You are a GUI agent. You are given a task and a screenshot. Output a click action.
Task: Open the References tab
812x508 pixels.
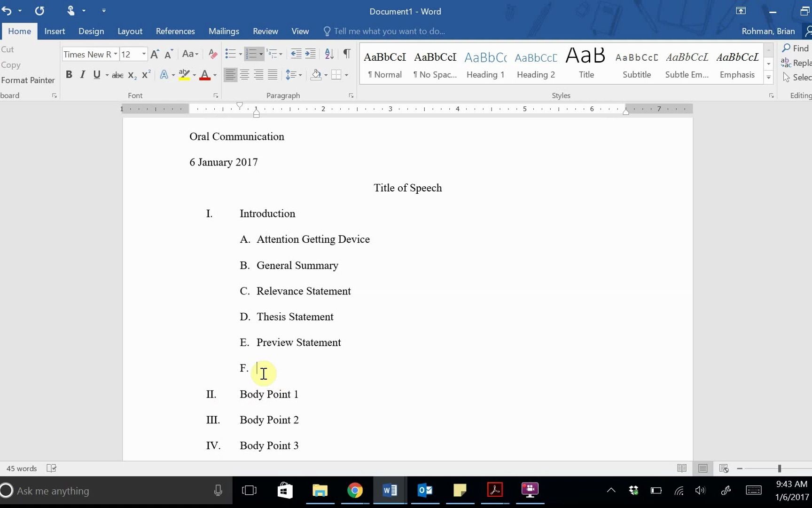point(175,31)
